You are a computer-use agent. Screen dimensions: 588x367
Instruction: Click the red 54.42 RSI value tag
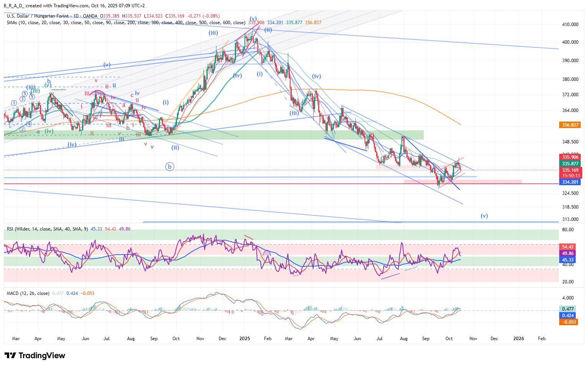tap(568, 247)
